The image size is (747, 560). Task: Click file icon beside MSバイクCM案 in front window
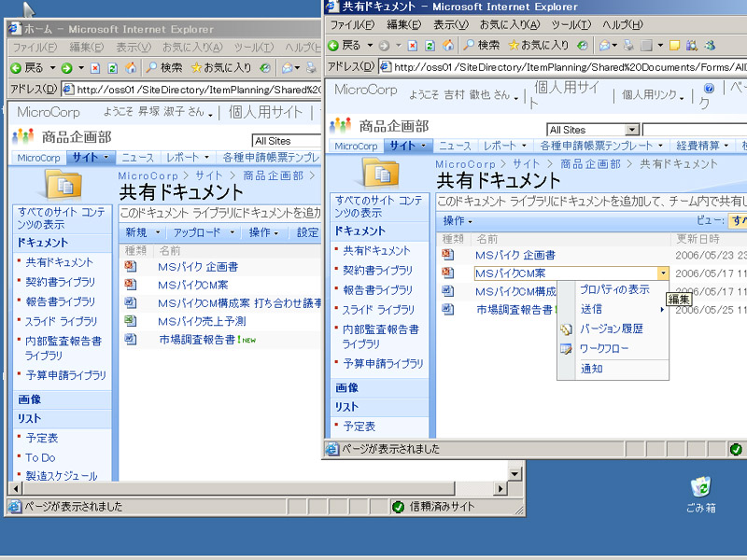coord(447,273)
